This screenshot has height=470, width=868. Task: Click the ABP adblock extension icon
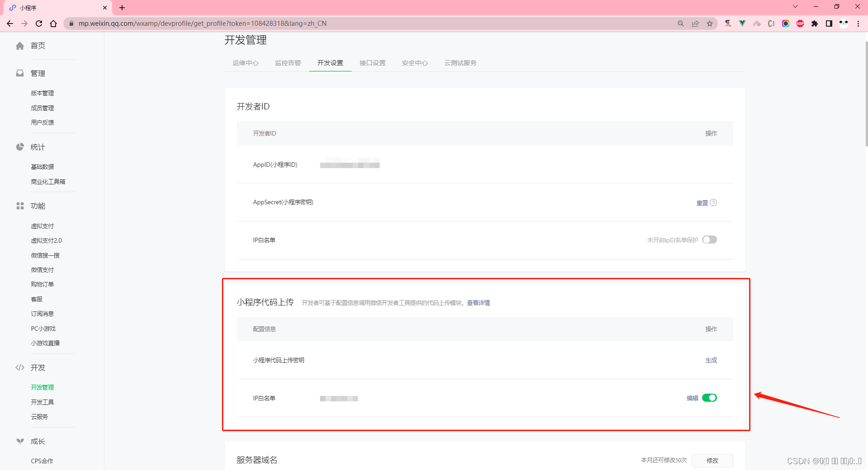click(x=800, y=23)
